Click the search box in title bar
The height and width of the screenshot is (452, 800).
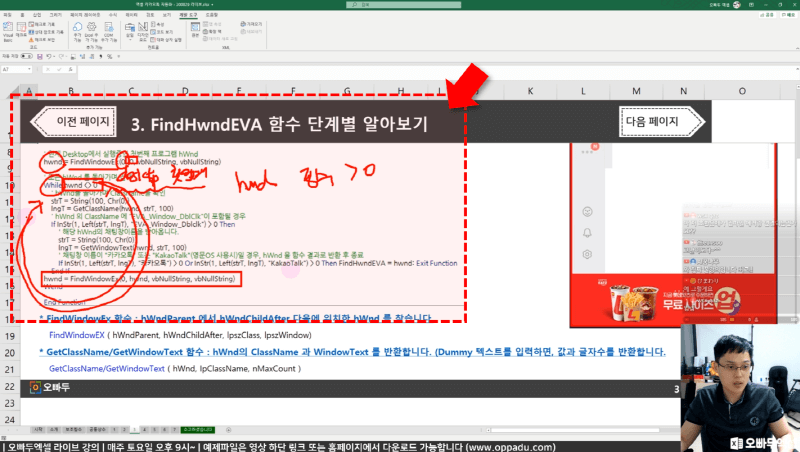click(x=404, y=5)
